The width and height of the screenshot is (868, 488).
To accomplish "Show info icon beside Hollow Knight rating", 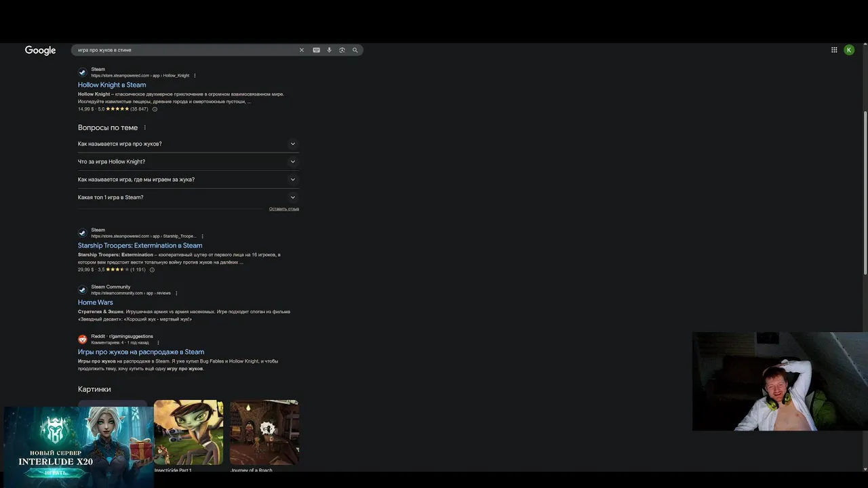I will [x=155, y=109].
